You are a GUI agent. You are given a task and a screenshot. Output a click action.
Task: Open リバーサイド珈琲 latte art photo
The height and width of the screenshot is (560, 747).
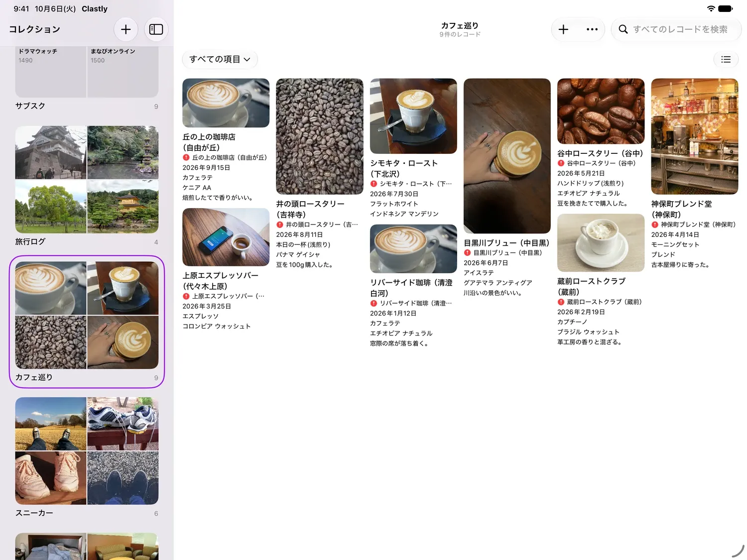pos(413,248)
